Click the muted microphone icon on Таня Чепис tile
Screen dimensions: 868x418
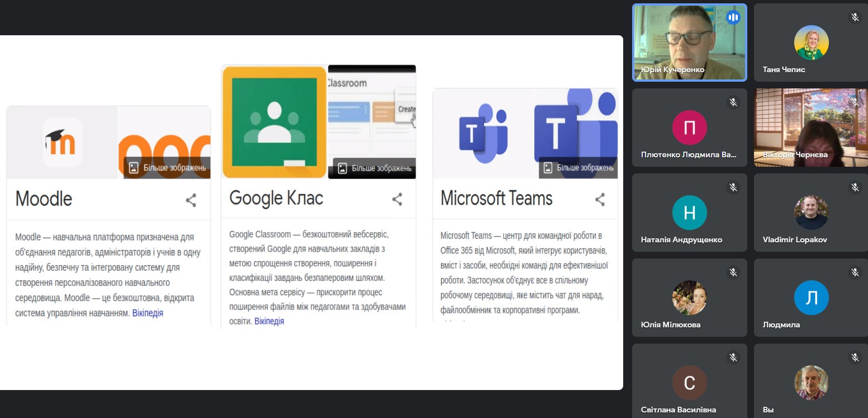(x=855, y=17)
